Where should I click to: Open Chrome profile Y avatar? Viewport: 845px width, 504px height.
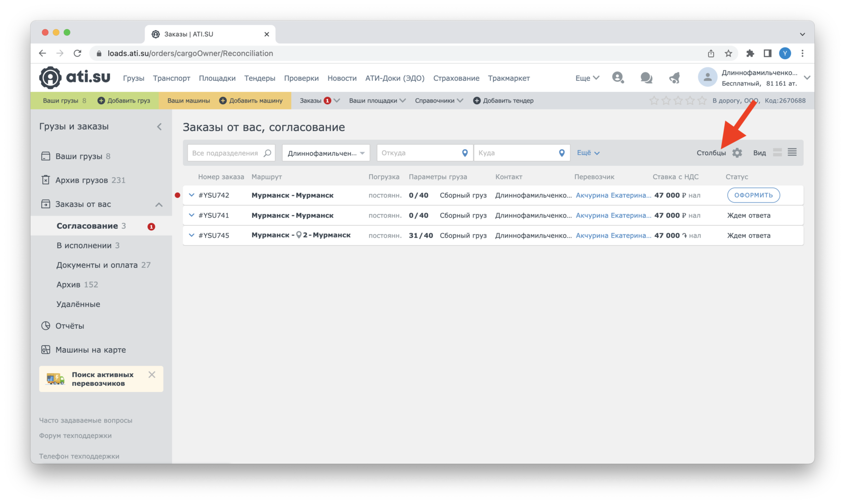785,53
